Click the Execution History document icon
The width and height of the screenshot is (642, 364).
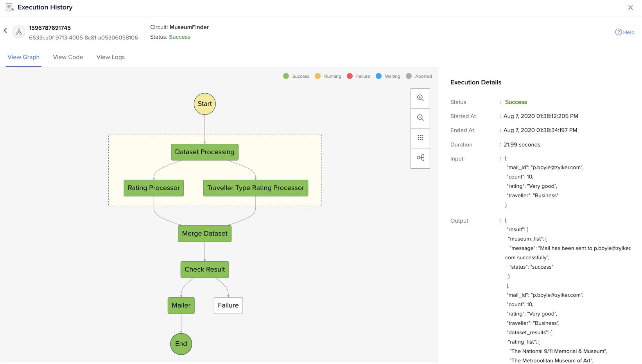point(10,7)
